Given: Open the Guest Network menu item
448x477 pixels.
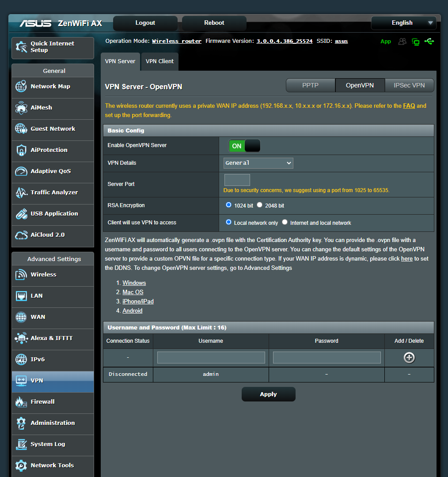Looking at the screenshot, I should coord(53,130).
